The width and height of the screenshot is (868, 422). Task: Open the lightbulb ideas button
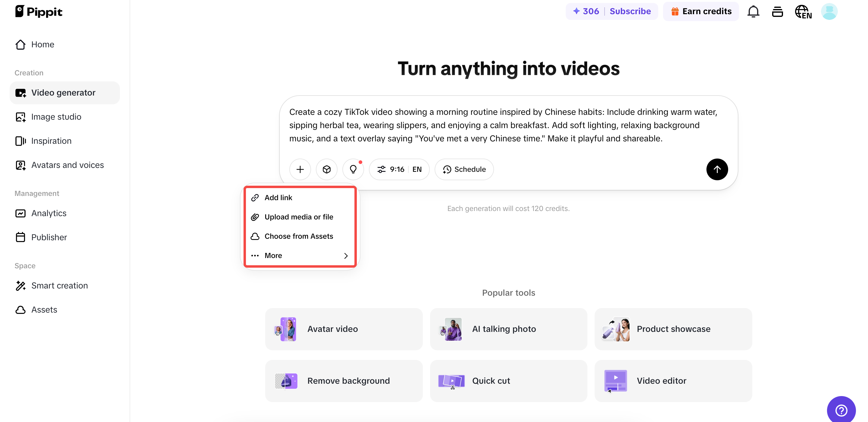[353, 169]
